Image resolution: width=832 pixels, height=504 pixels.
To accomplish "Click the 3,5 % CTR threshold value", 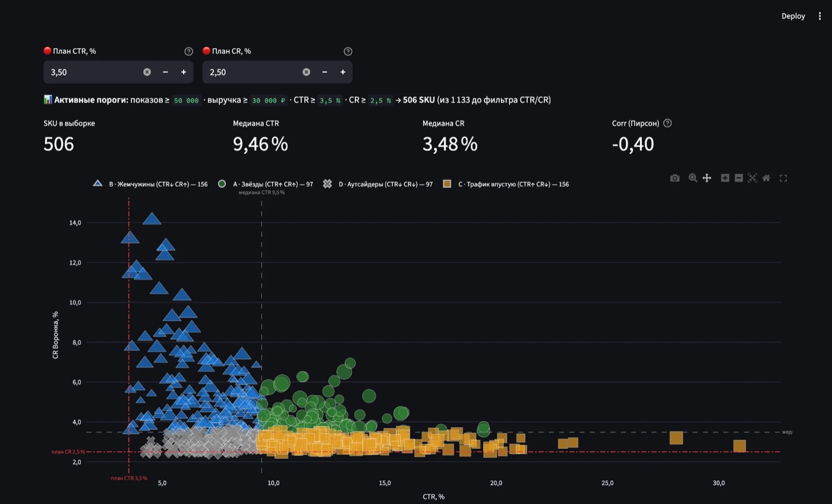I will [330, 100].
